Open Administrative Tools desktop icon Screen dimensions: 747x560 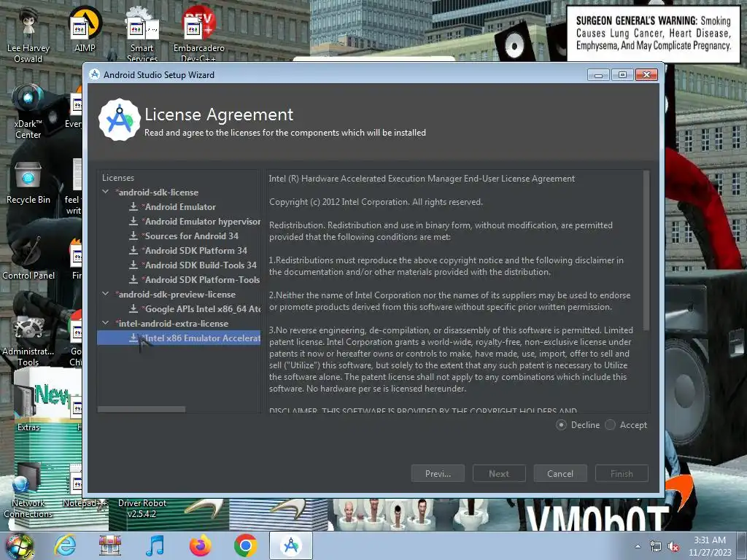28,341
